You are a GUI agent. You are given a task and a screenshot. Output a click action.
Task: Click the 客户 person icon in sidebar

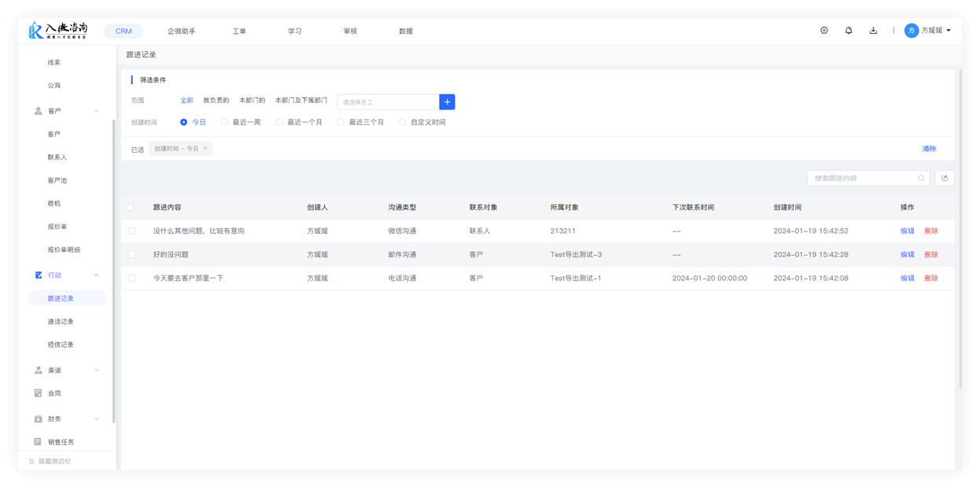(38, 111)
